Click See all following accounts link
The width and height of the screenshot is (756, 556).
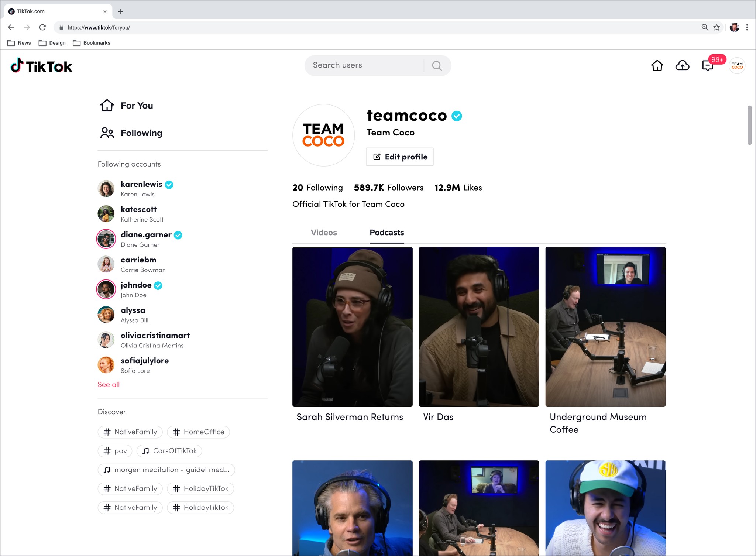[x=109, y=384]
